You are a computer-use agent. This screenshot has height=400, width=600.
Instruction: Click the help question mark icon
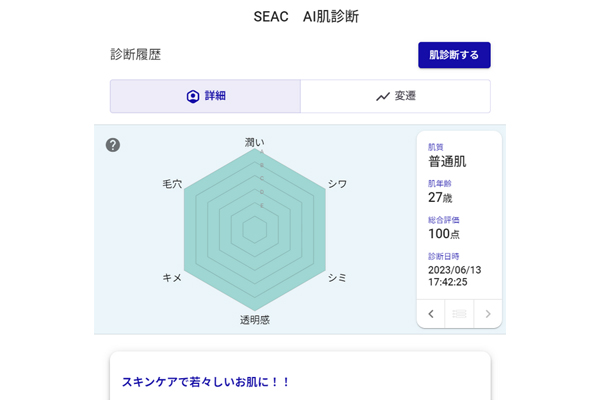pyautogui.click(x=113, y=145)
